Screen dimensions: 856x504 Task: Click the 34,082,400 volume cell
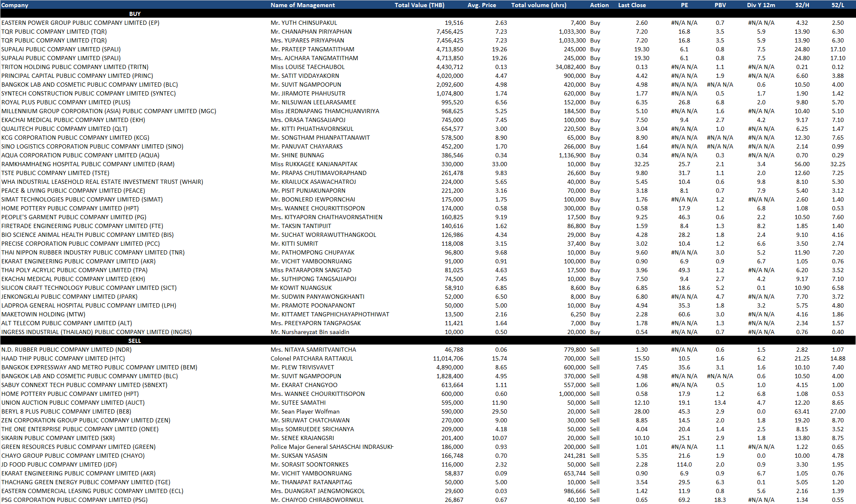click(x=570, y=67)
